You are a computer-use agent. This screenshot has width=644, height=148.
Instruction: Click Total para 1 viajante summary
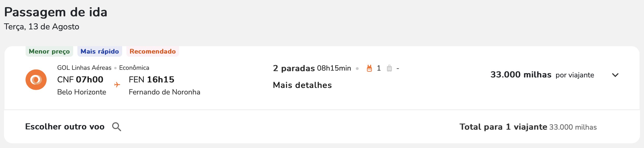pos(503,127)
